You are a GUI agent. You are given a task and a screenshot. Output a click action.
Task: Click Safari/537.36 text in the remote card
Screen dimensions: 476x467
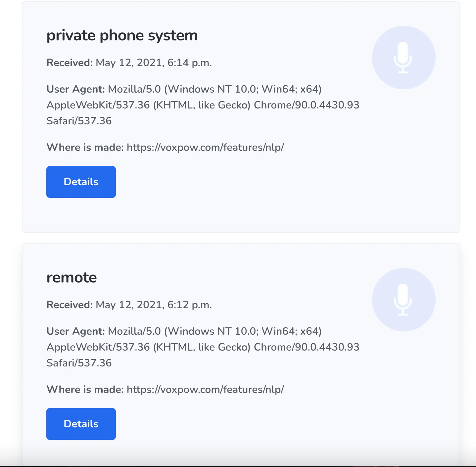click(x=79, y=363)
